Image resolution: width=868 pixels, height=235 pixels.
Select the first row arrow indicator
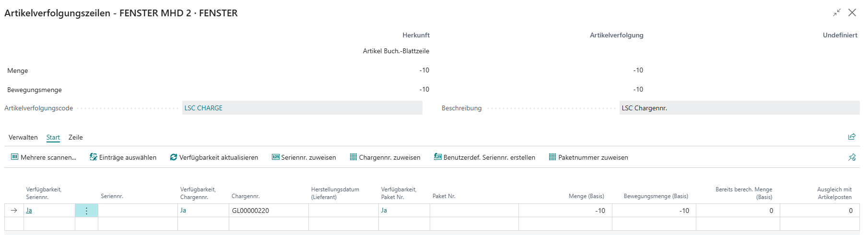coord(14,211)
